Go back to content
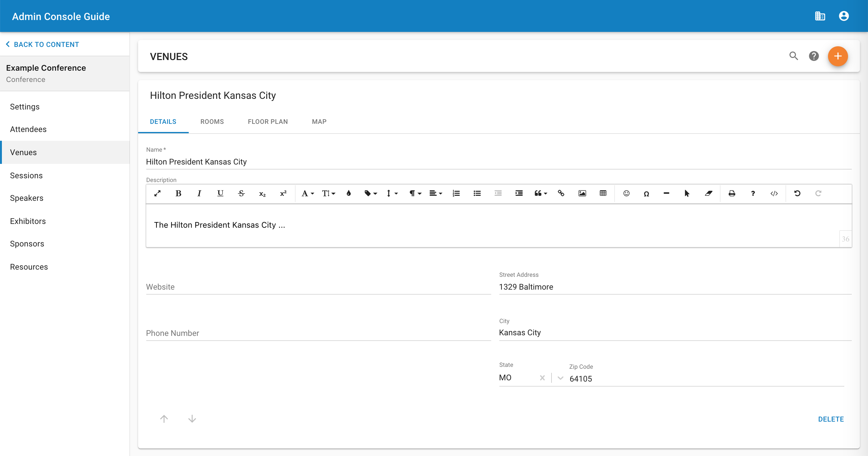The width and height of the screenshot is (868, 456). click(43, 44)
